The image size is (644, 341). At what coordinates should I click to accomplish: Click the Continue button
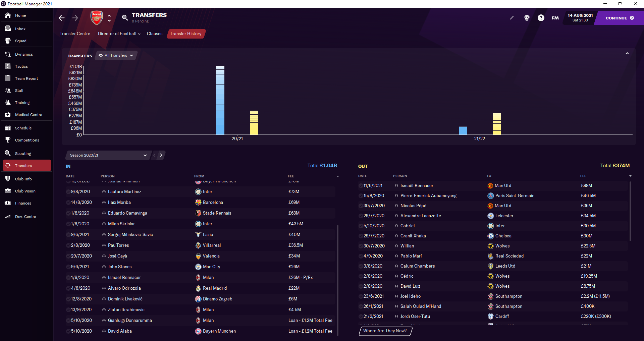(x=619, y=18)
